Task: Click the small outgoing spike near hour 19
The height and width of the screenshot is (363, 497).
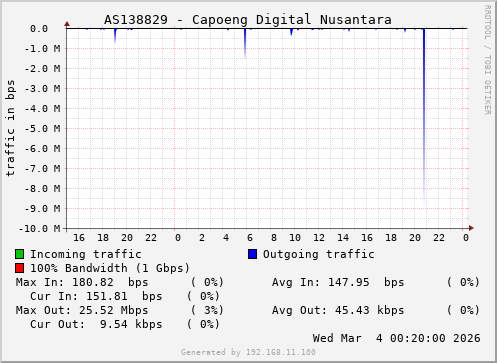Action: click(x=115, y=35)
